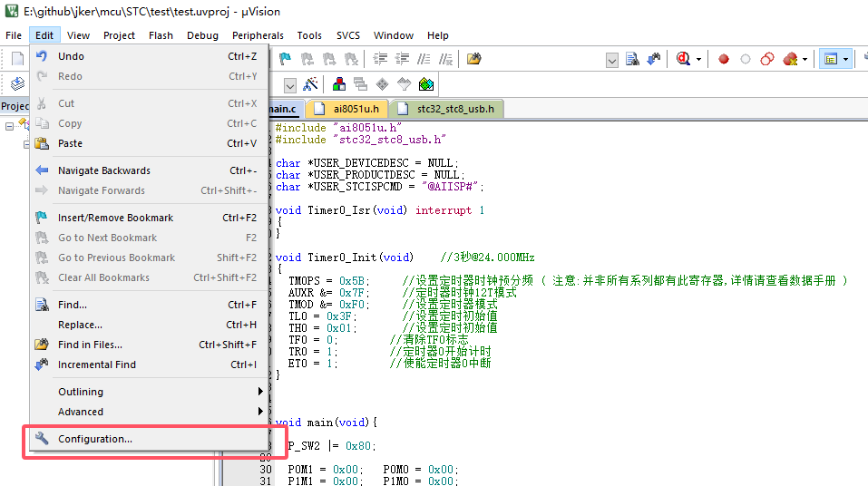Open the View menu

click(79, 35)
